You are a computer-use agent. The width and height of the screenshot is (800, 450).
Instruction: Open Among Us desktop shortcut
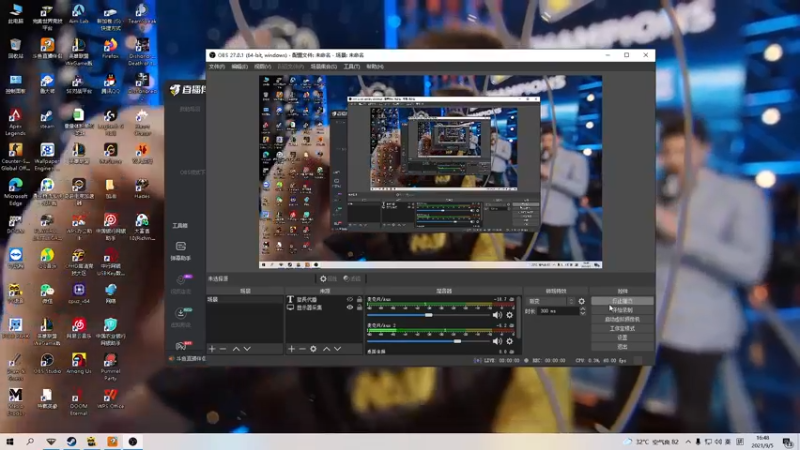79,364
